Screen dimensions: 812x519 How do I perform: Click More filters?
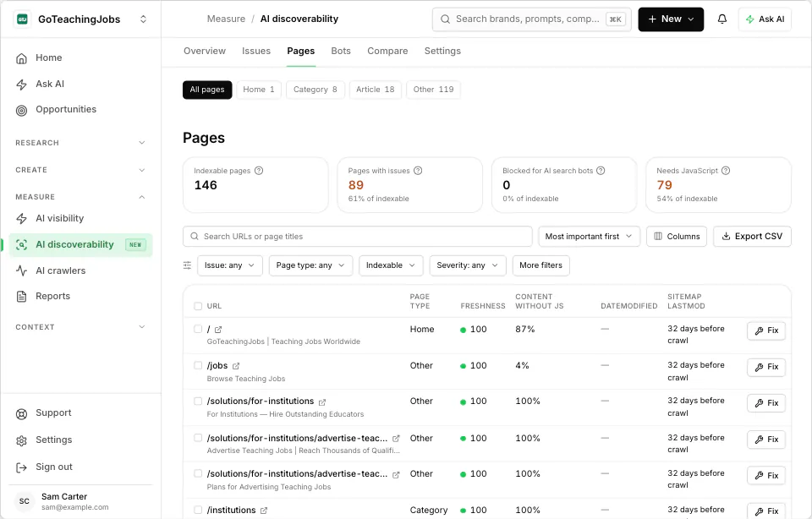click(540, 265)
